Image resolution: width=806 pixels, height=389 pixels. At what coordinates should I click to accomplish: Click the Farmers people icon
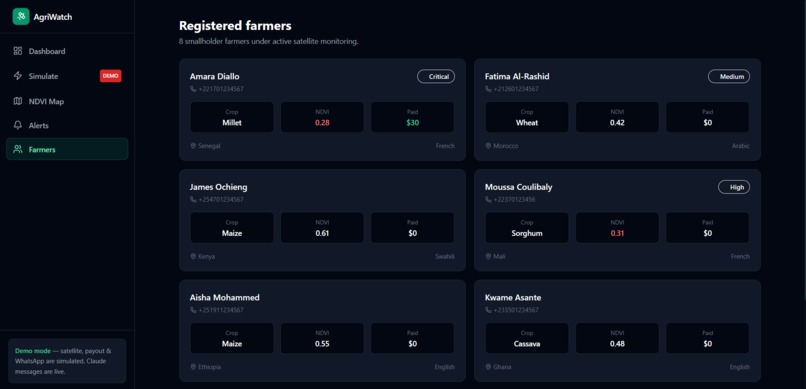18,150
